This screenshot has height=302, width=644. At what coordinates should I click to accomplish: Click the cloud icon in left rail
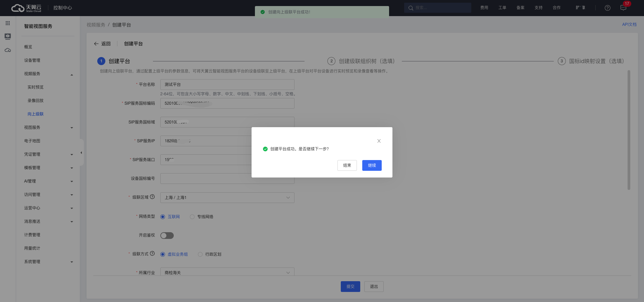coord(8,50)
